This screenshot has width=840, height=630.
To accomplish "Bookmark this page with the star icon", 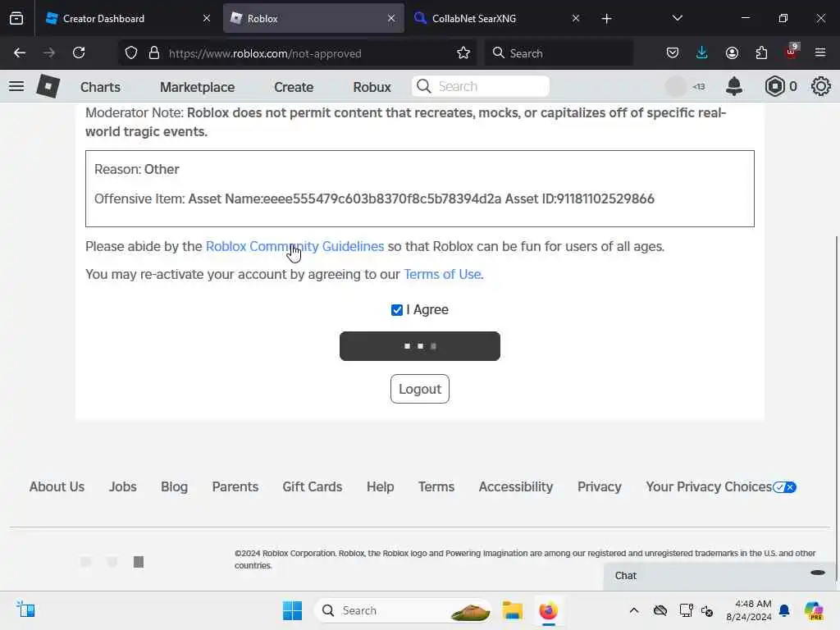I will point(463,53).
